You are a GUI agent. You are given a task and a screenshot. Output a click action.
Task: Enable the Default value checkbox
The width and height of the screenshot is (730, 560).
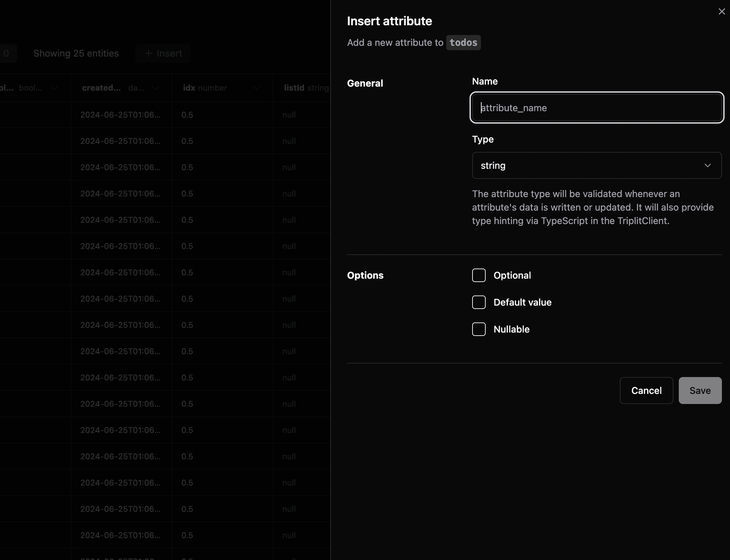(479, 302)
